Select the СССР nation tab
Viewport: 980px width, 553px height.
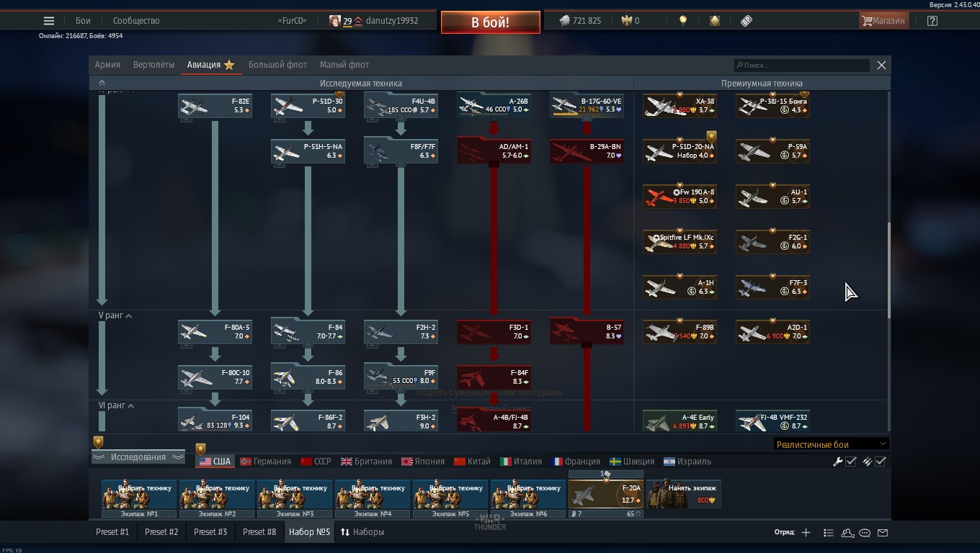coord(316,462)
